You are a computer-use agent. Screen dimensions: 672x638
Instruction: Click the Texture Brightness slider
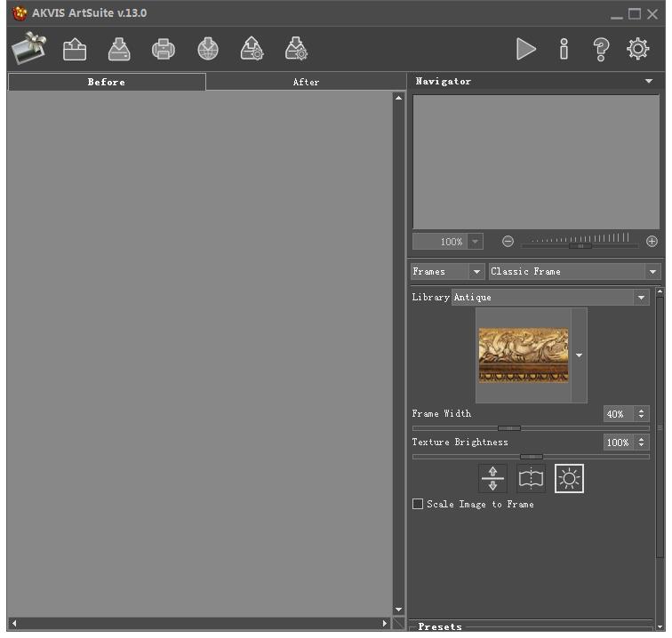tap(531, 457)
